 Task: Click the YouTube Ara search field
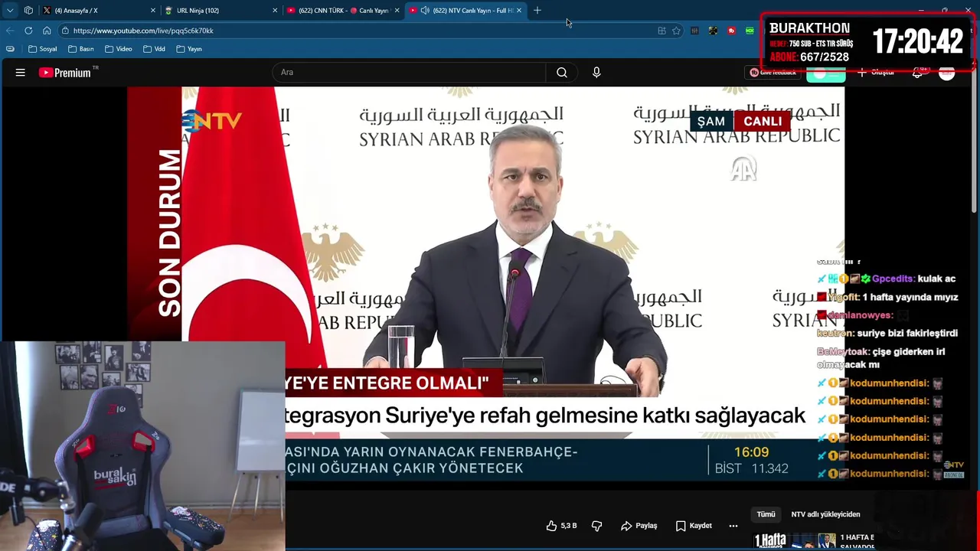click(x=409, y=73)
